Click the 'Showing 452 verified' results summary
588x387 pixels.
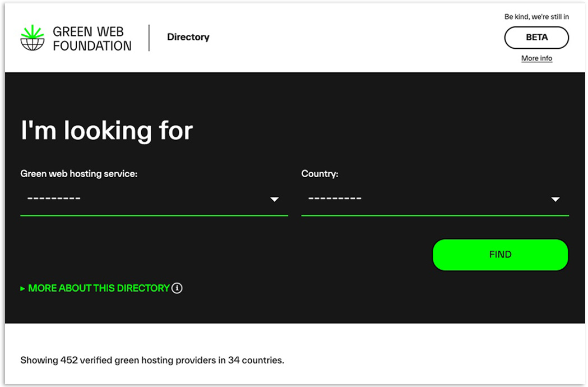[x=152, y=360]
